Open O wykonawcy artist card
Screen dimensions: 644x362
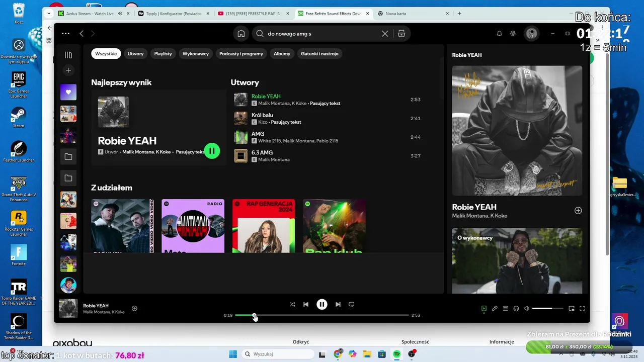[x=517, y=260]
